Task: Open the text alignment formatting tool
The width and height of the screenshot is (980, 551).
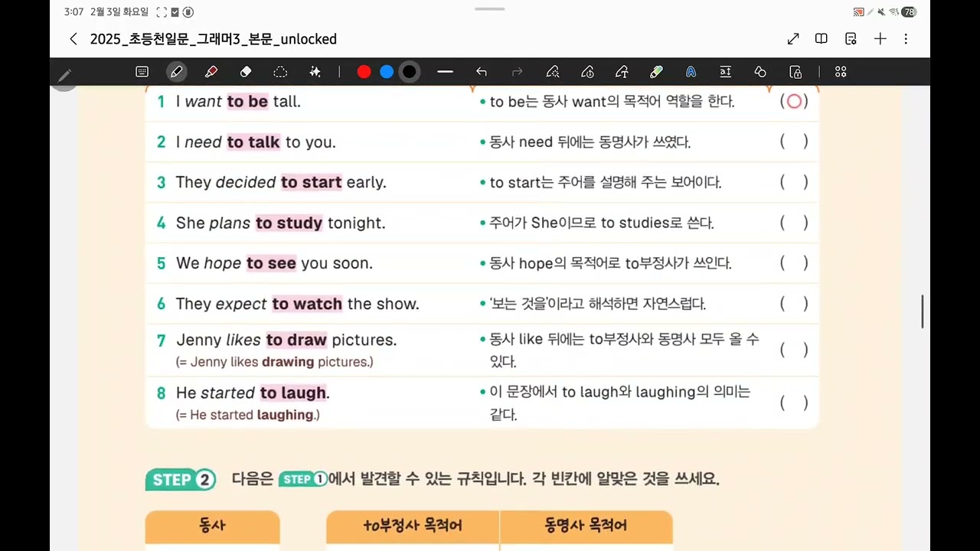Action: [x=725, y=72]
